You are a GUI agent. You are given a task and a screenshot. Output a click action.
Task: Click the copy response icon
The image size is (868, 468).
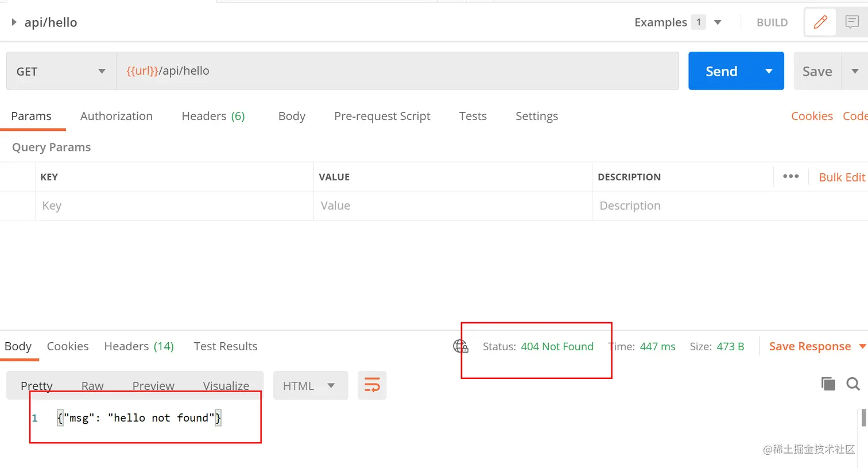click(828, 384)
